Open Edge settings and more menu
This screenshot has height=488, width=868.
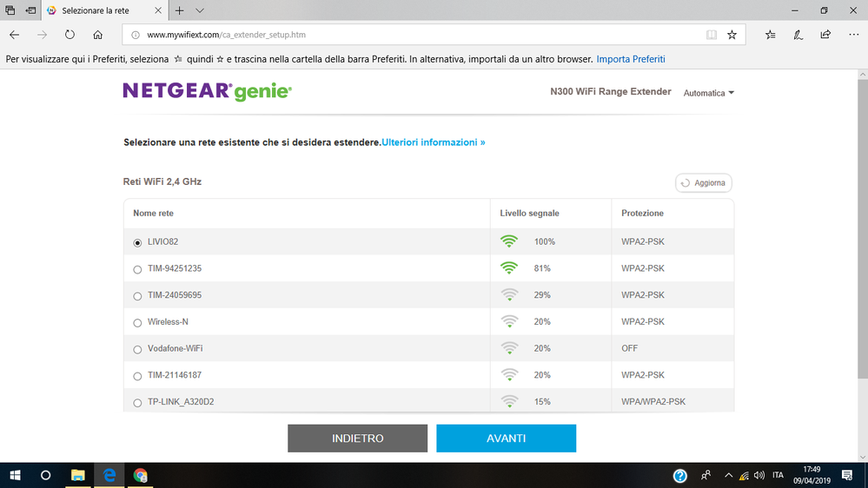(853, 35)
